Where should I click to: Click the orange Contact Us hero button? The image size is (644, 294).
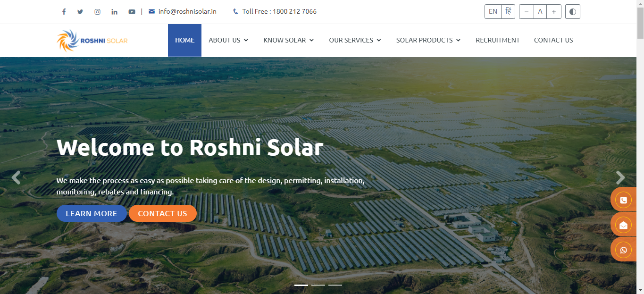click(x=163, y=213)
